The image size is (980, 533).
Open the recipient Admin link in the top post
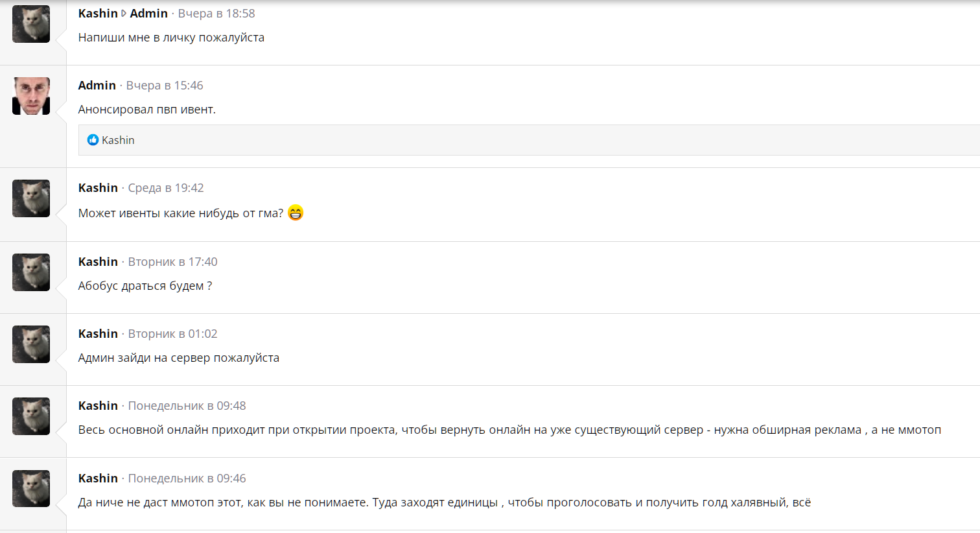[x=148, y=14]
